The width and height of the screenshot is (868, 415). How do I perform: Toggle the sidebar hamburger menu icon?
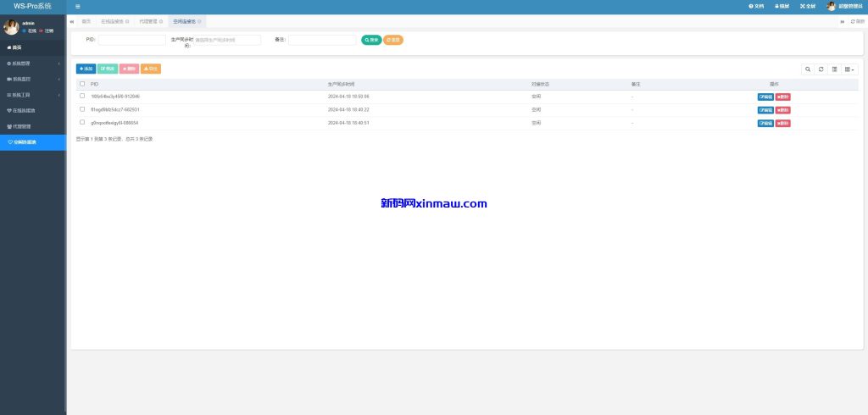click(78, 6)
